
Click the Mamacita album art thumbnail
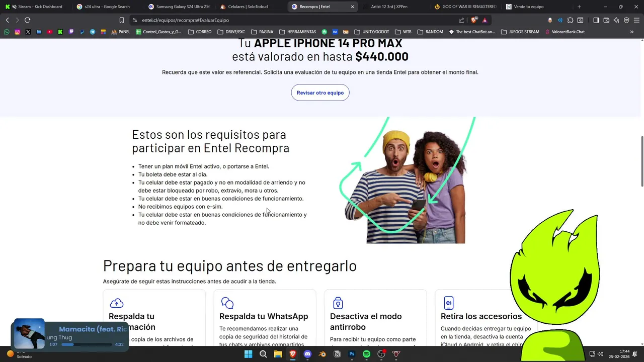coord(29,334)
